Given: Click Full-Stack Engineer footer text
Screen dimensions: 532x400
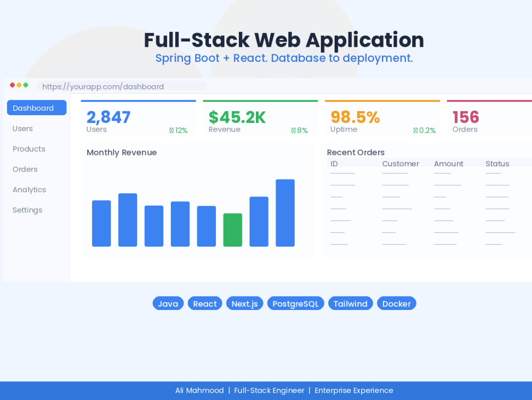Looking at the screenshot, I should [x=269, y=390].
